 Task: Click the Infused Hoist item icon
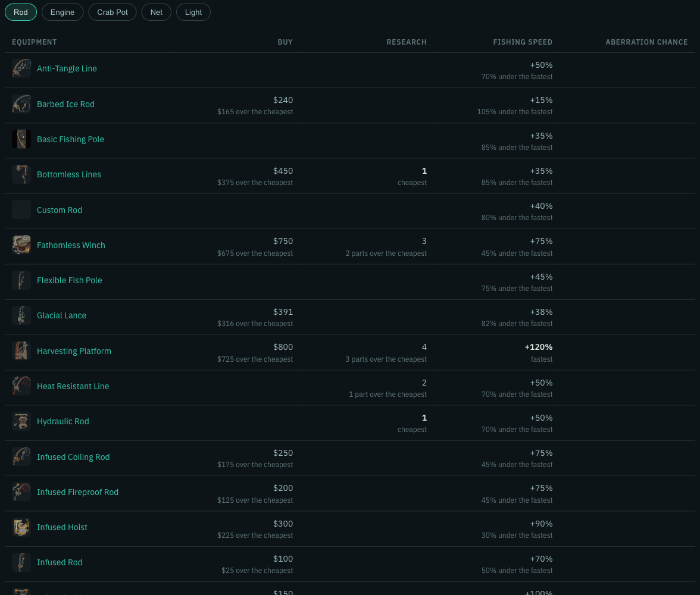(21, 527)
